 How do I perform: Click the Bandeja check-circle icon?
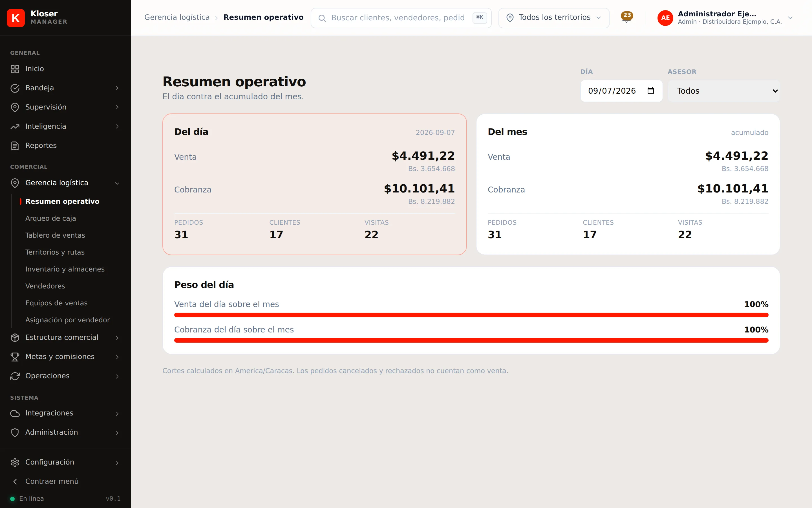tap(15, 88)
